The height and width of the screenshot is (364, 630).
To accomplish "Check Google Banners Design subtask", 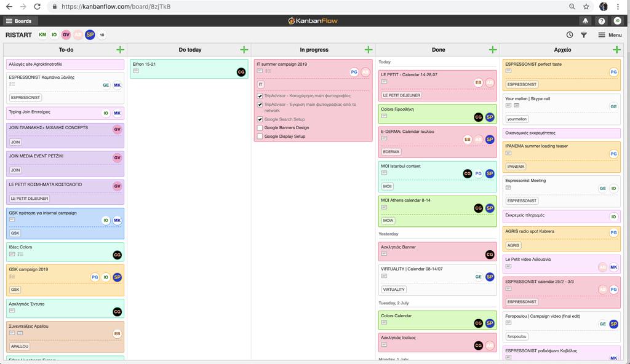I will click(260, 128).
